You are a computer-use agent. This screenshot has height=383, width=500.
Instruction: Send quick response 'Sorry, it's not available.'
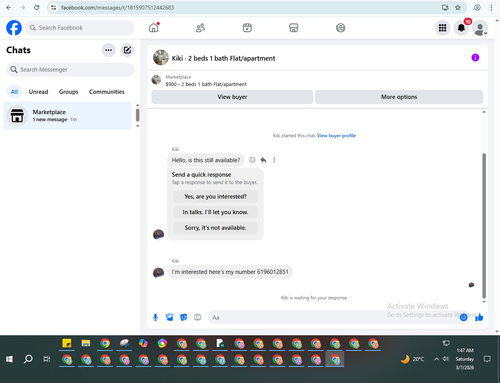click(x=215, y=228)
